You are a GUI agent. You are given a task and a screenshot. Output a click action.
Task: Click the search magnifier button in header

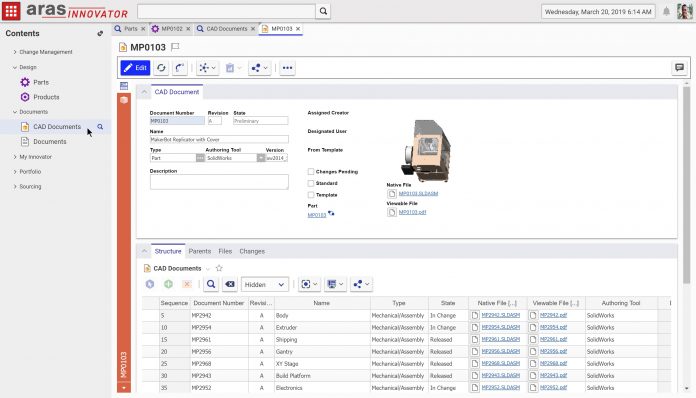[x=323, y=12]
